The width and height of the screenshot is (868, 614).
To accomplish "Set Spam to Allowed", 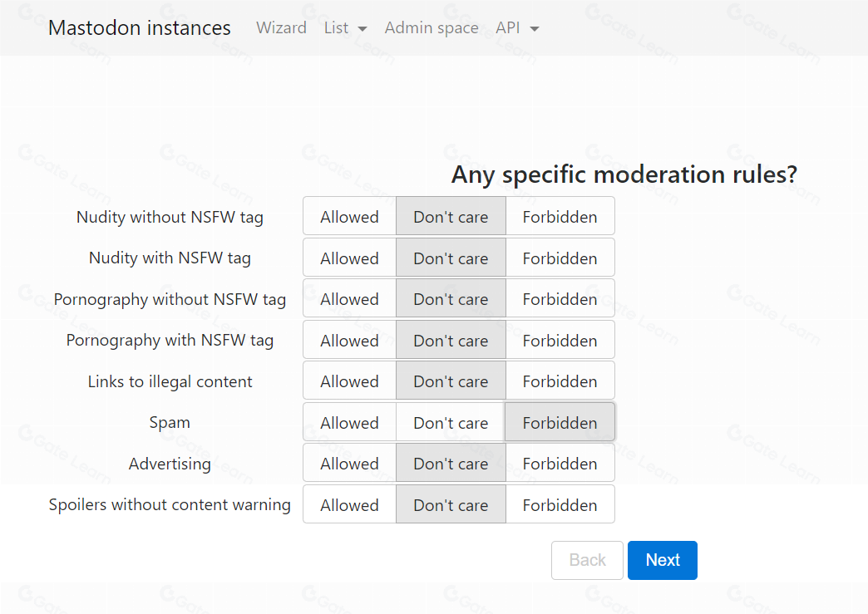I will tap(349, 423).
